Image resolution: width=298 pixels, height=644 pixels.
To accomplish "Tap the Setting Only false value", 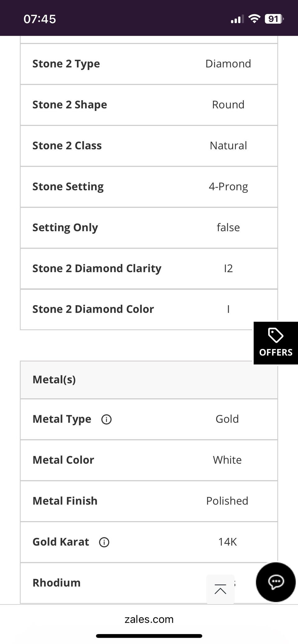I will pyautogui.click(x=228, y=227).
